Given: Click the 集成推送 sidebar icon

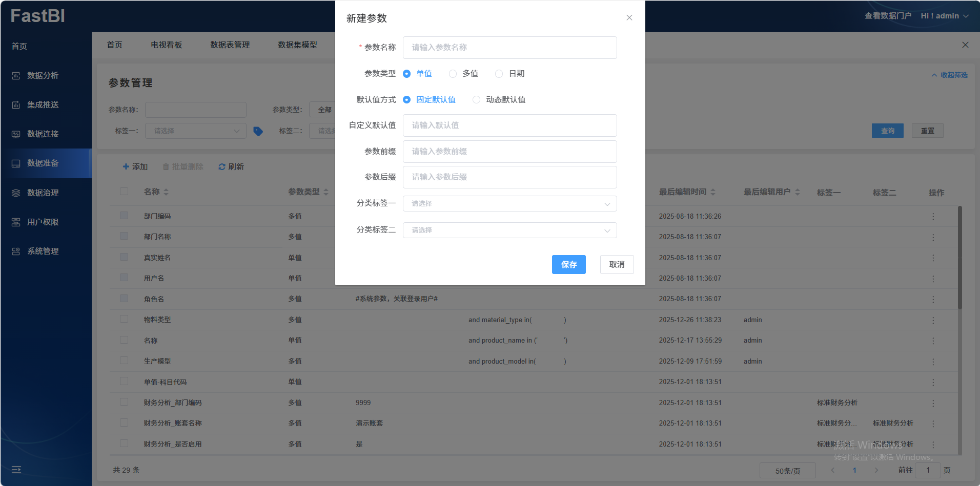Looking at the screenshot, I should click(16, 105).
